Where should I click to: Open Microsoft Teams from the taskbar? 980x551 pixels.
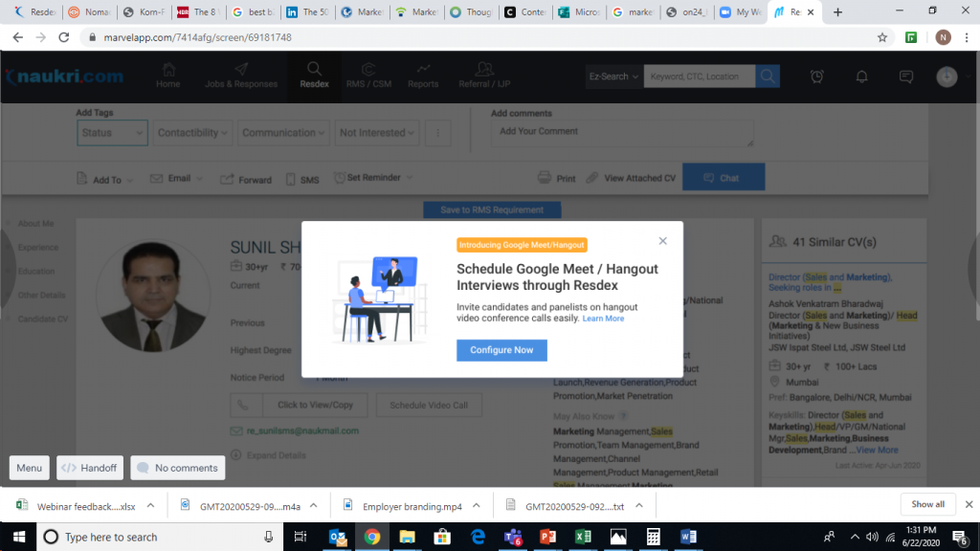coord(513,537)
